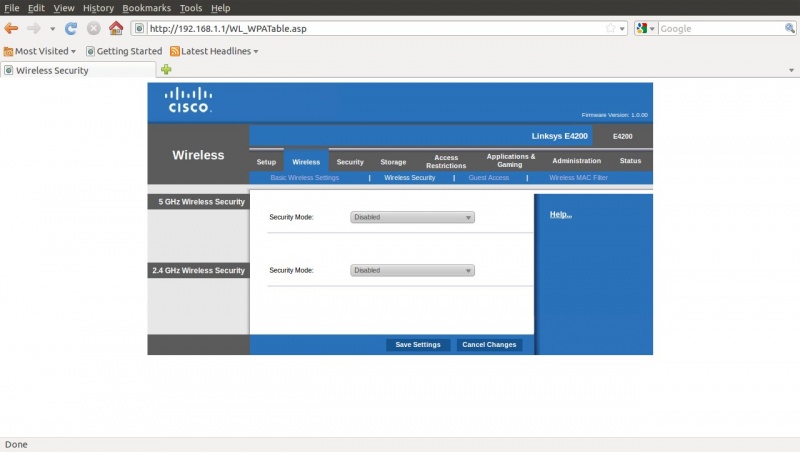Image resolution: width=800 pixels, height=452 pixels.
Task: Click the Forward navigation arrow
Action: tap(34, 29)
